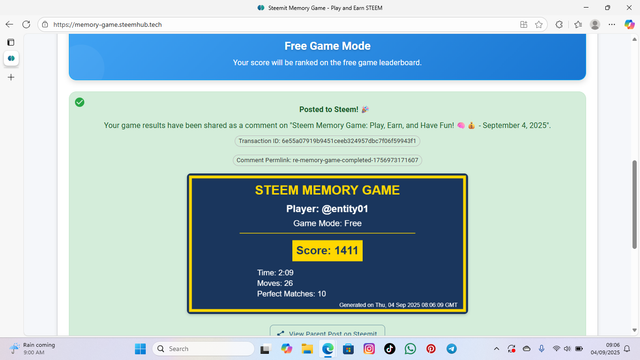640x360 pixels.
Task: Open Pinterest from the taskbar
Action: tap(431, 349)
